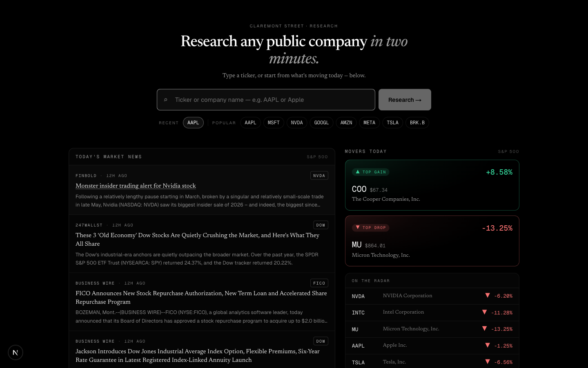Click the red down arrow in Micron radar row
Screen dimensions: 588x368
click(484, 328)
